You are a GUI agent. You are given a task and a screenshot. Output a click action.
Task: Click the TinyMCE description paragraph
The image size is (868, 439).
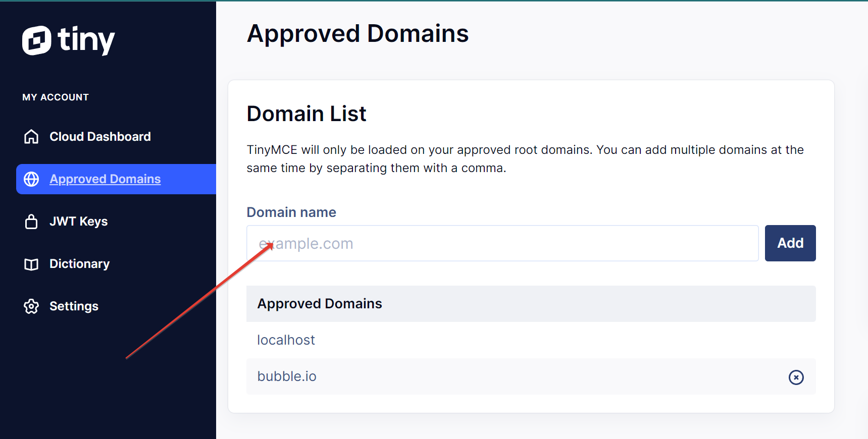[x=525, y=159]
